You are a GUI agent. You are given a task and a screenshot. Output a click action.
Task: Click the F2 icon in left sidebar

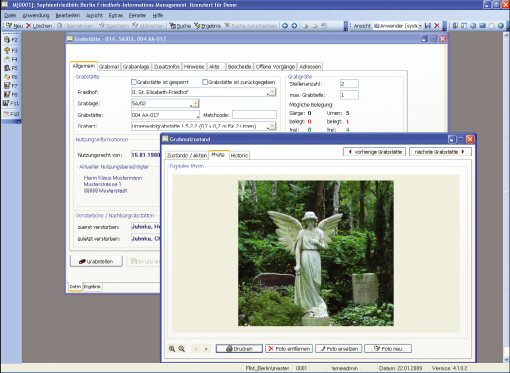pyautogui.click(x=10, y=40)
